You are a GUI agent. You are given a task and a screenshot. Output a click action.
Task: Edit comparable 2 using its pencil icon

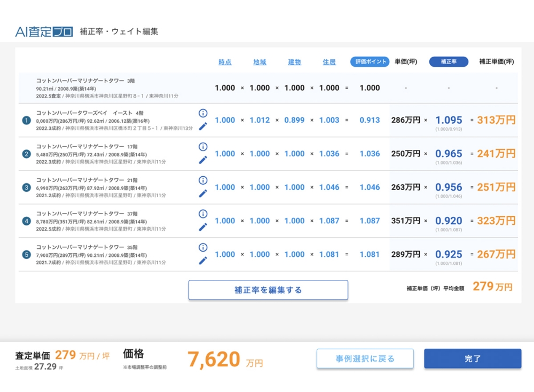203,160
